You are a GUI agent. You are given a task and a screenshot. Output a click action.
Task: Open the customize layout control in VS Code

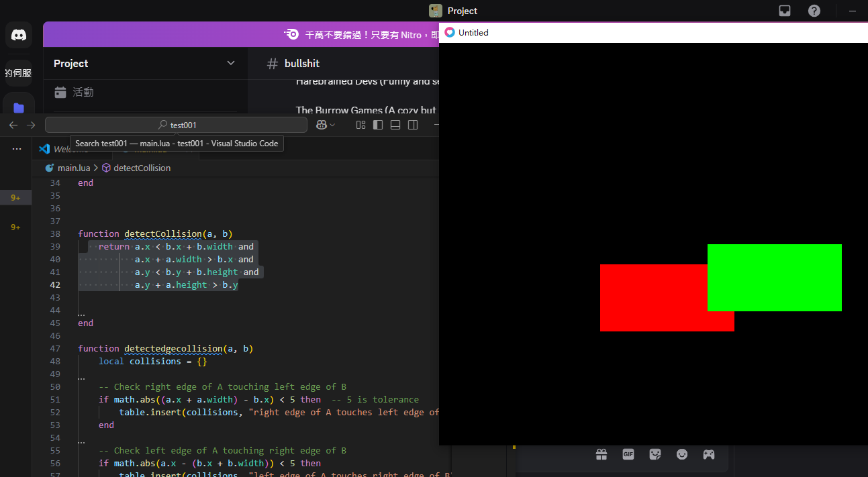[360, 125]
